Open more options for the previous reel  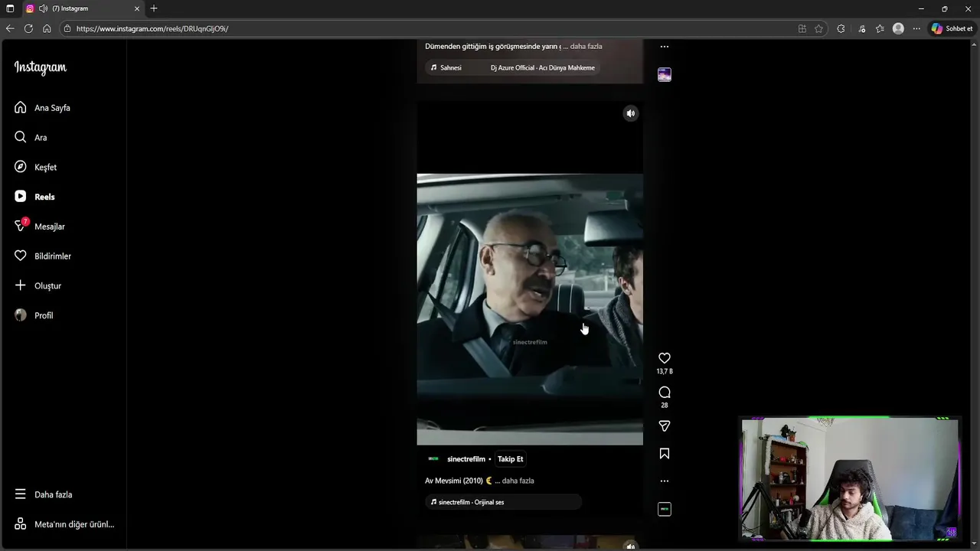click(x=665, y=47)
